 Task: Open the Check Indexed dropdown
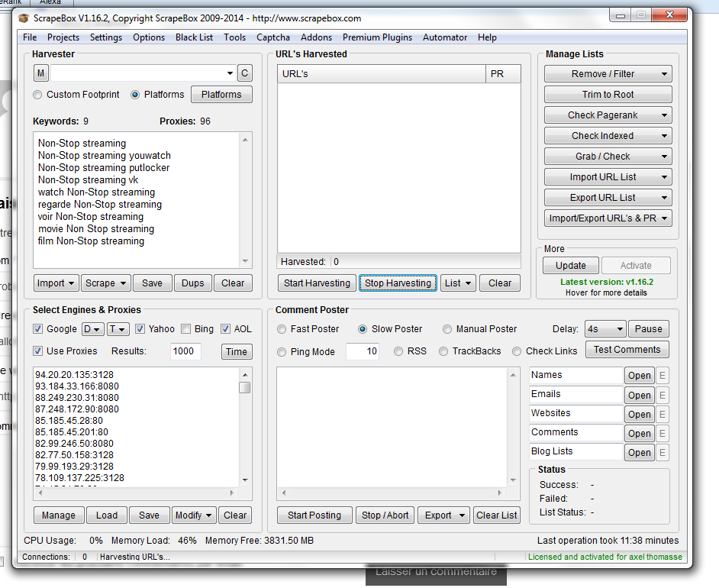coord(608,136)
